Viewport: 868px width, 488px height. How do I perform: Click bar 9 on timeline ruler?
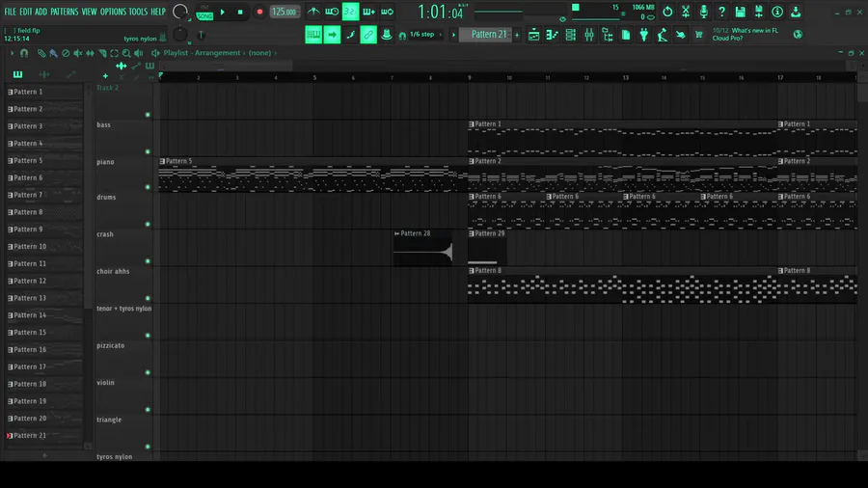point(469,77)
